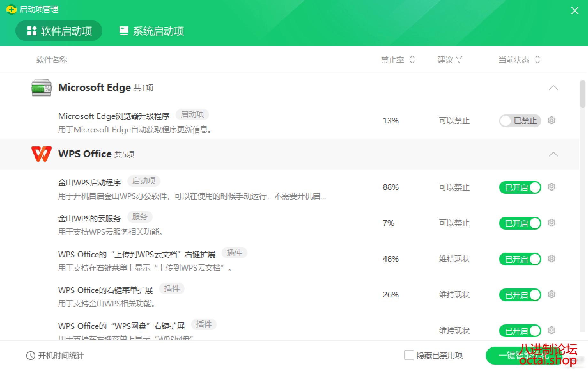Click the Microsoft Edge group icon
This screenshot has height=371, width=588.
tap(42, 88)
